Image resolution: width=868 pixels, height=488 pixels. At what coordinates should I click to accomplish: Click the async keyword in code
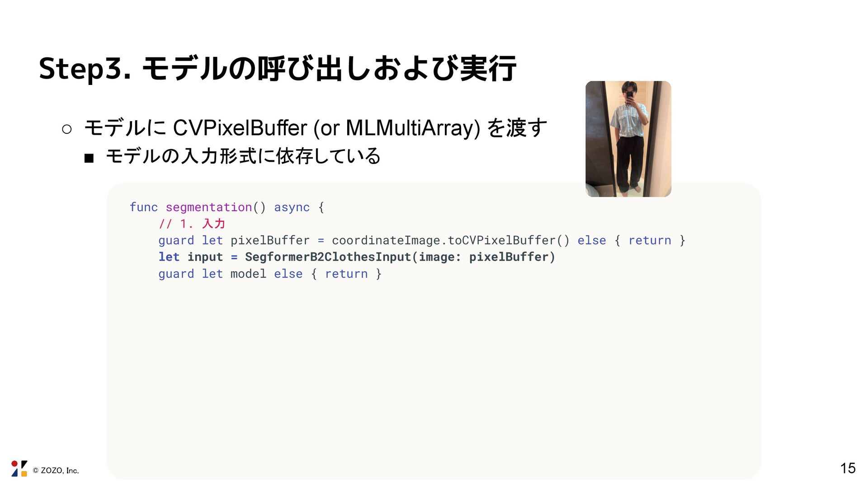(x=292, y=207)
